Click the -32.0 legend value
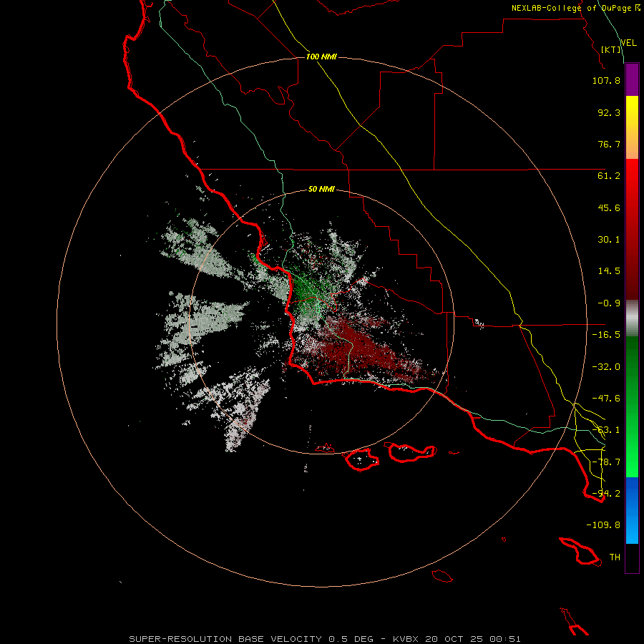Viewport: 644px width, 644px height. (x=606, y=367)
